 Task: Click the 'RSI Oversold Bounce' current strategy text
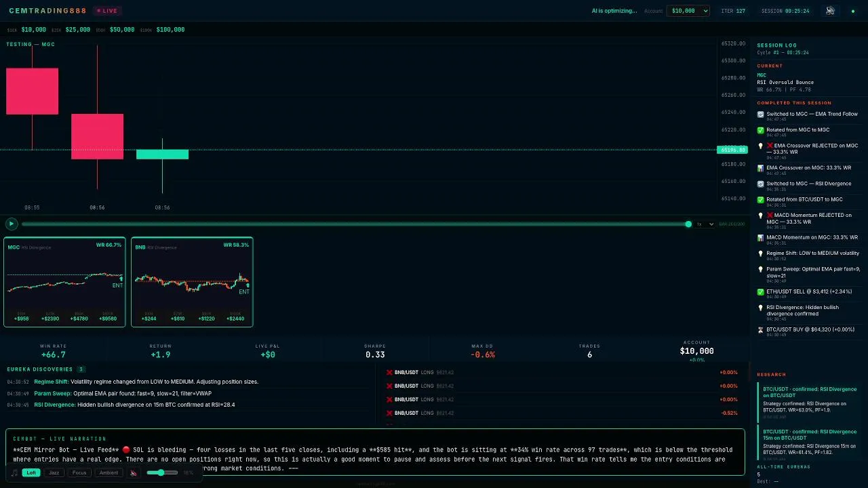785,83
